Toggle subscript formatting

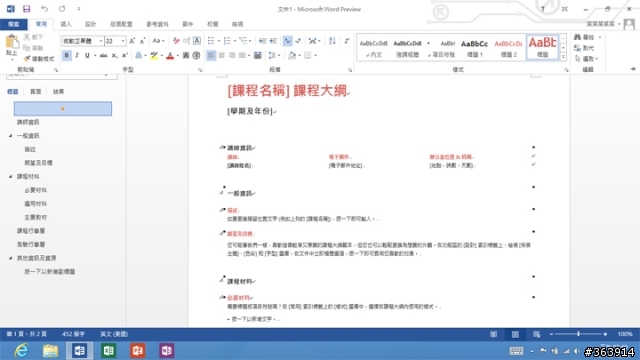coord(115,56)
